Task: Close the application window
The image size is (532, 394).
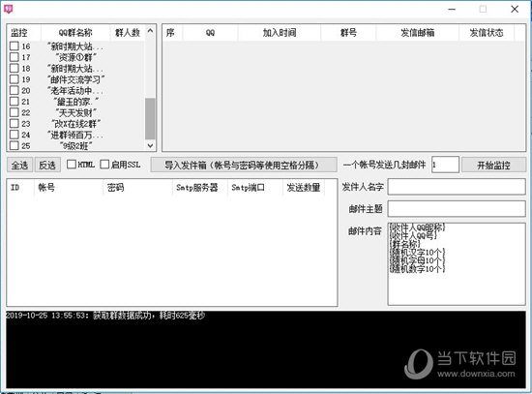Action: click(515, 9)
